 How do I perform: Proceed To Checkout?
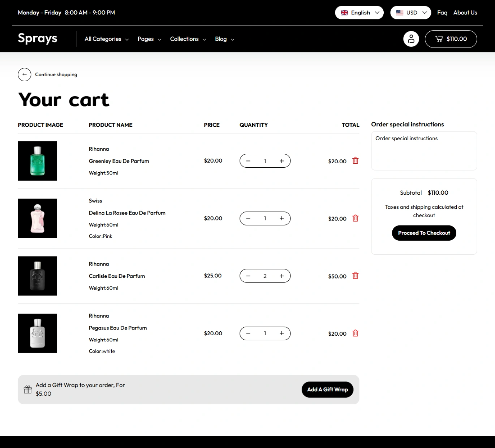point(424,233)
